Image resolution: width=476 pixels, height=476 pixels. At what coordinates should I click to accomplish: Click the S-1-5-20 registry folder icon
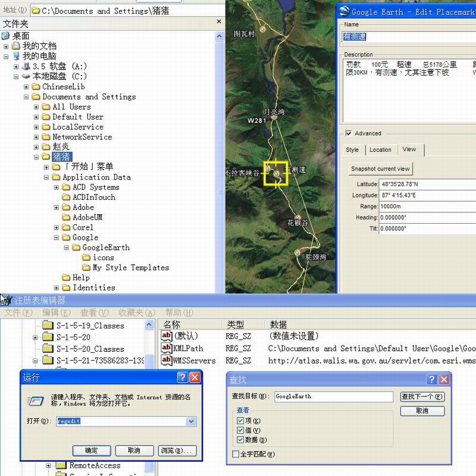48,337
